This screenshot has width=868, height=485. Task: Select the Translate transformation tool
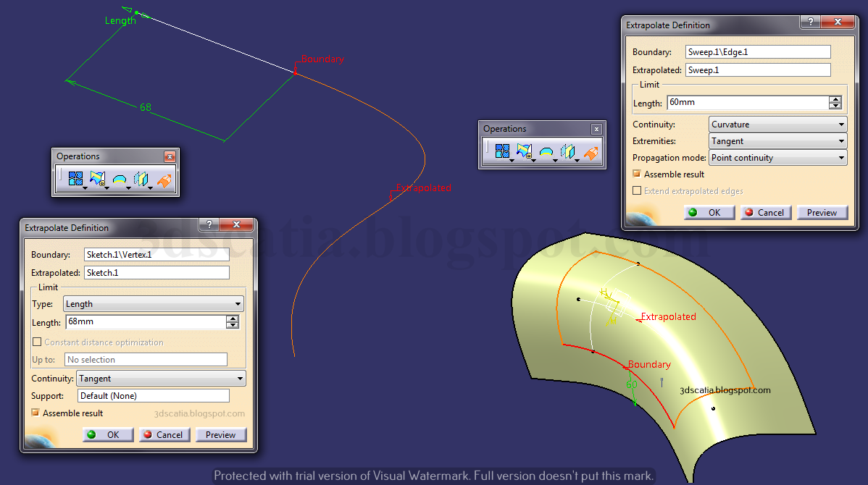pyautogui.click(x=140, y=179)
